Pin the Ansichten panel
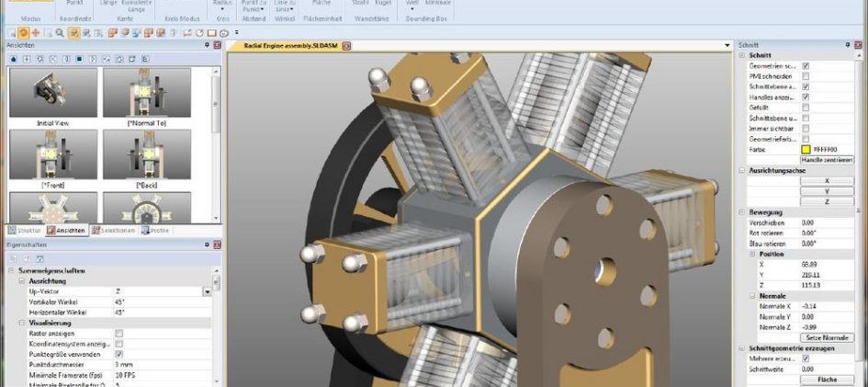The width and height of the screenshot is (868, 387). tap(207, 44)
